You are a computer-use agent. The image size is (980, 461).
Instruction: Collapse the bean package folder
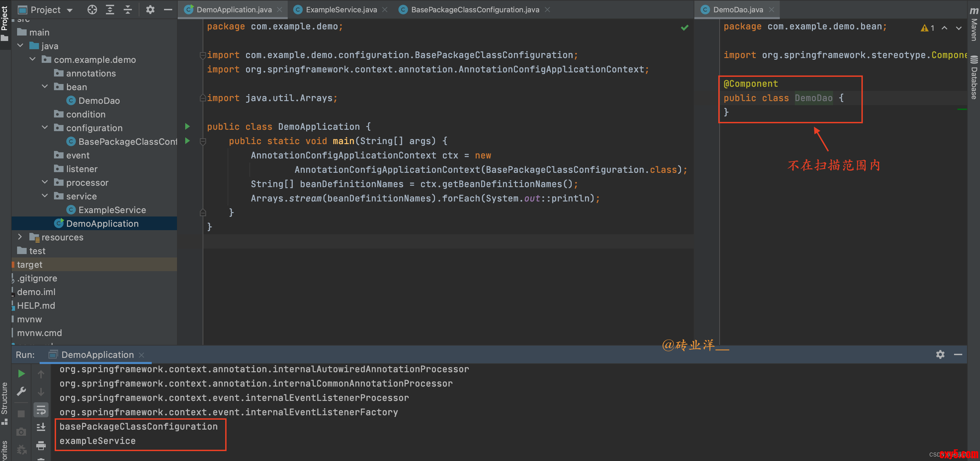[45, 87]
